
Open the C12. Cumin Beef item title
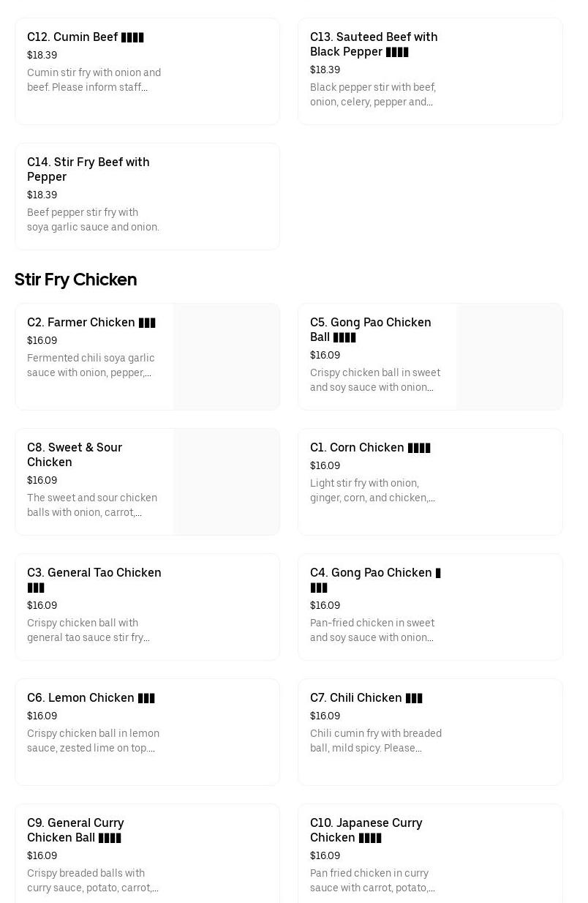click(85, 37)
